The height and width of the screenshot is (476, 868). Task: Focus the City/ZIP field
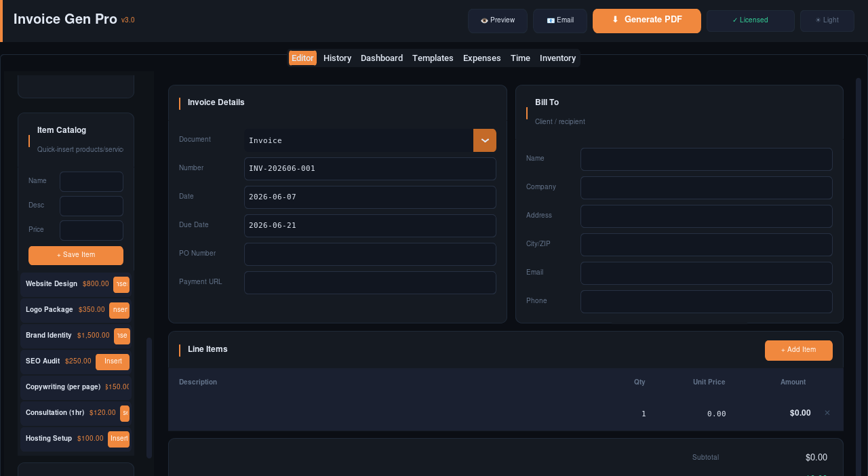(x=707, y=245)
